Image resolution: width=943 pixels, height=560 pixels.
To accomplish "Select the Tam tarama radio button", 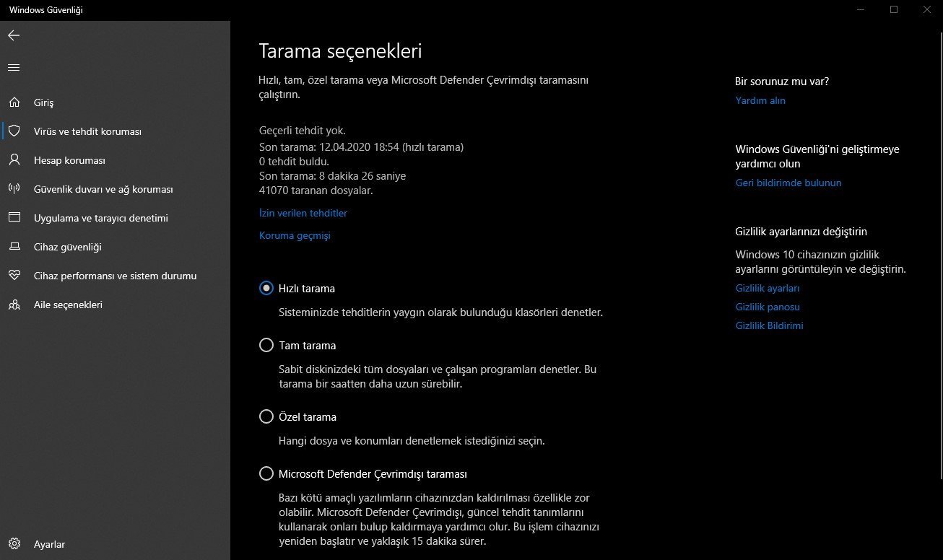I will [266, 345].
